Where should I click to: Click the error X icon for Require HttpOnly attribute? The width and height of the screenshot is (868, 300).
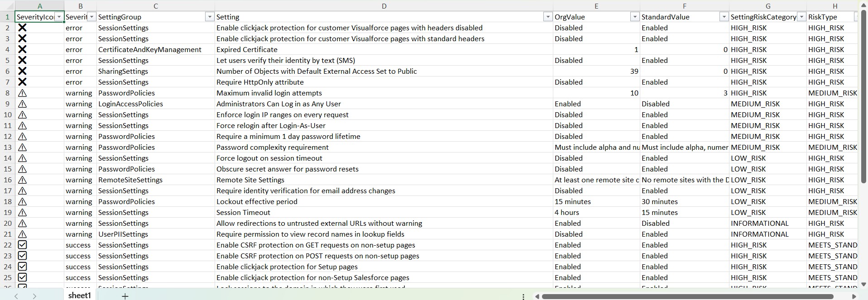[22, 82]
